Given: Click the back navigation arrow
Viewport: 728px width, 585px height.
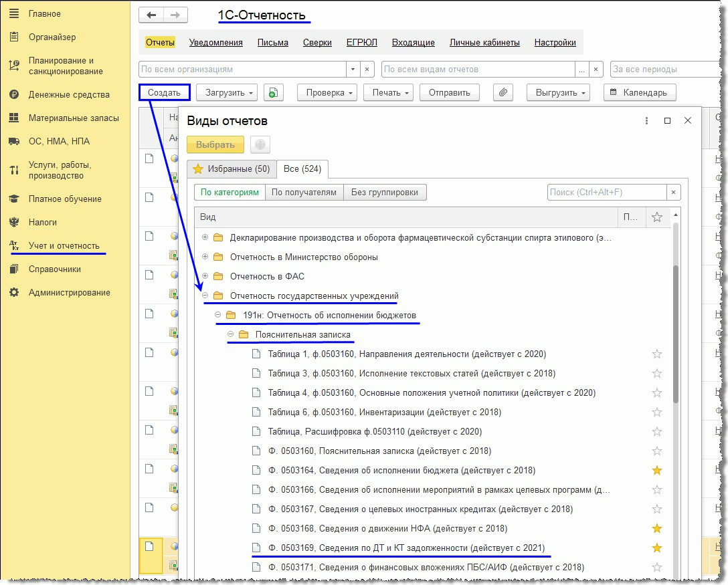Looking at the screenshot, I should click(151, 15).
